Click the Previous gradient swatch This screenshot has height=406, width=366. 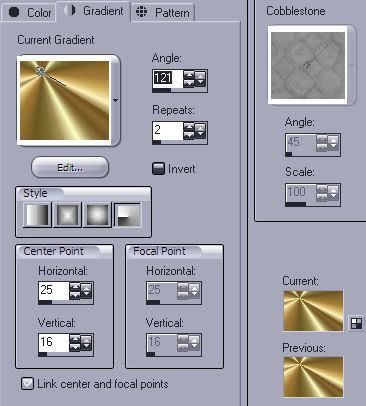click(x=313, y=377)
